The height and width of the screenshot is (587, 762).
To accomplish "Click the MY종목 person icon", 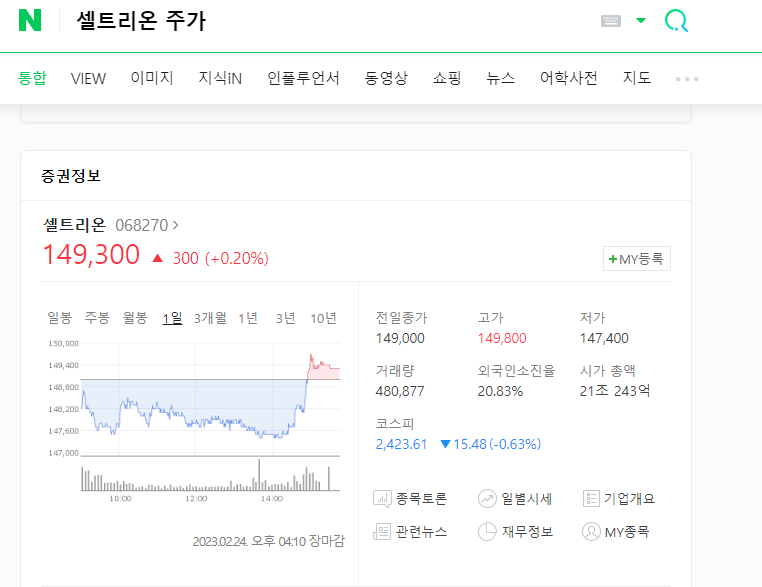I will 591,532.
